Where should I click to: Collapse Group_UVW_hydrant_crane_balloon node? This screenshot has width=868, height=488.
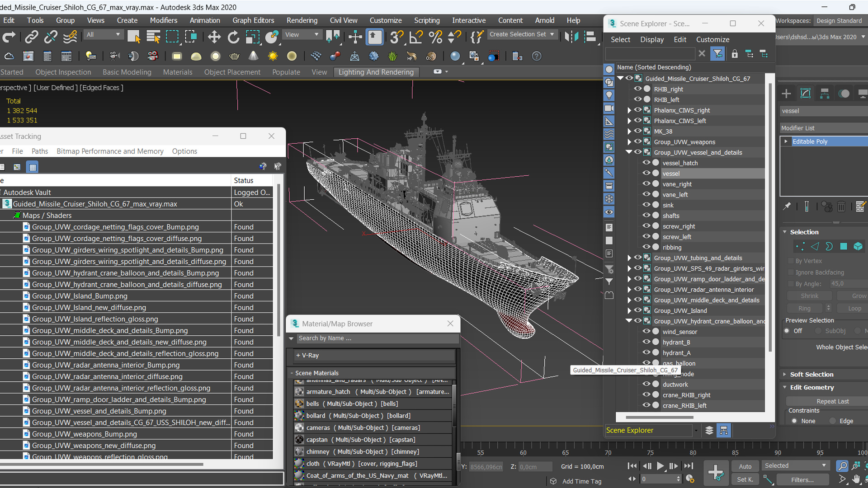pos(629,321)
